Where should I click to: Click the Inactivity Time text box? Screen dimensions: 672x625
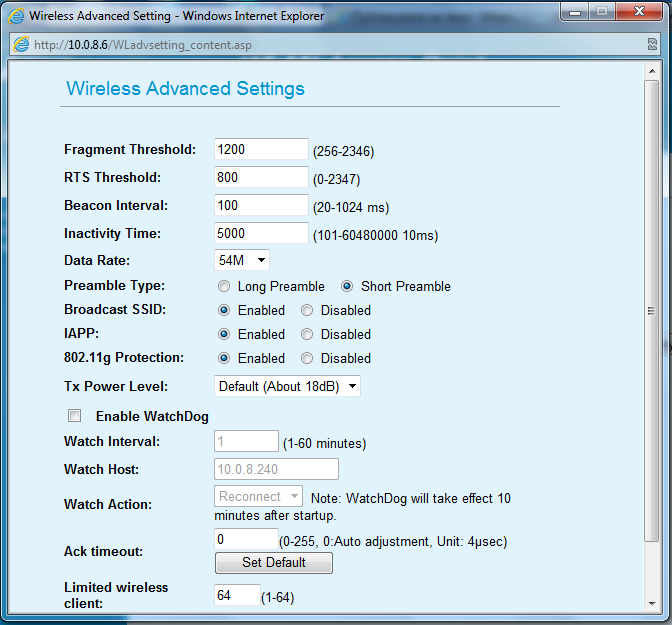point(261,233)
